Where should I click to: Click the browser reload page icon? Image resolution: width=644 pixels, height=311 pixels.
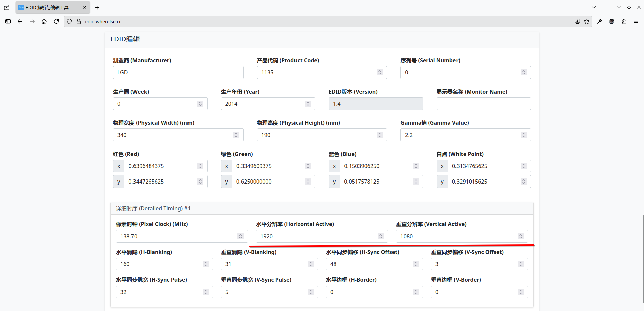[x=56, y=21]
